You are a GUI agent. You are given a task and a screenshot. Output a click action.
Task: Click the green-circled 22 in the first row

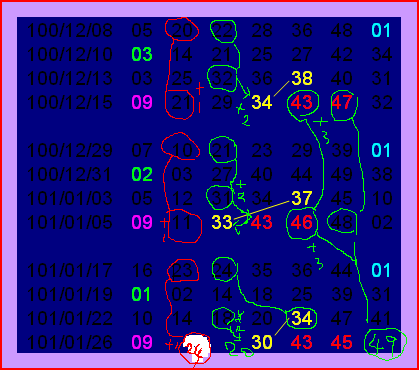(222, 30)
